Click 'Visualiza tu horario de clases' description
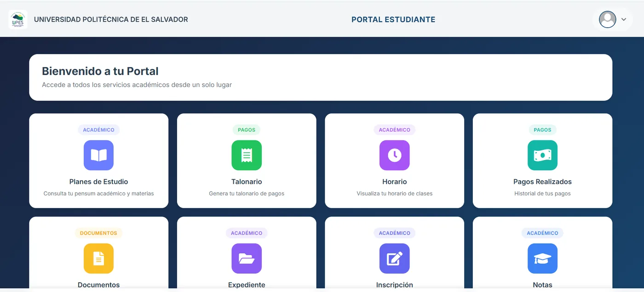644x292 pixels. point(394,194)
